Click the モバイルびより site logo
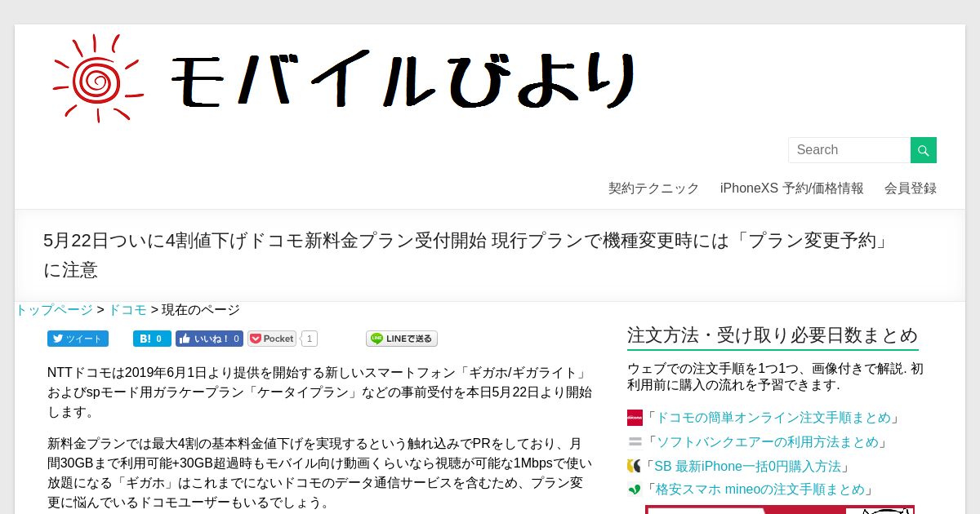Screen dimensions: 980x514 (x=345, y=79)
